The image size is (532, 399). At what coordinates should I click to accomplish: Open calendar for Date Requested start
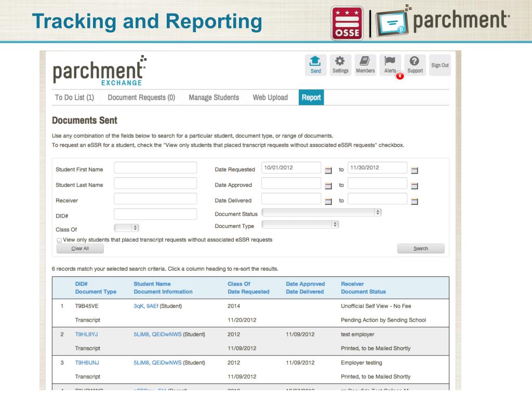click(328, 170)
